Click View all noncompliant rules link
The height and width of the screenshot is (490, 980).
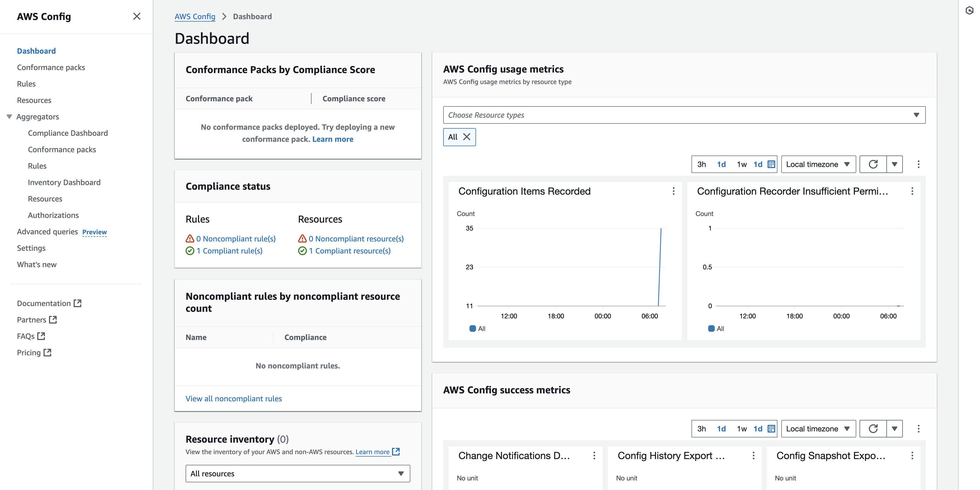(234, 399)
